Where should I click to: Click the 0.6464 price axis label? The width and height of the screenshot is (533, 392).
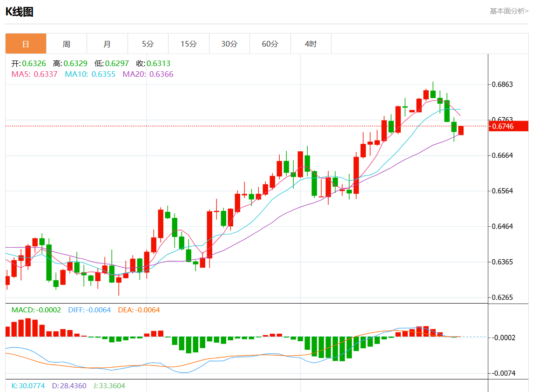click(502, 226)
